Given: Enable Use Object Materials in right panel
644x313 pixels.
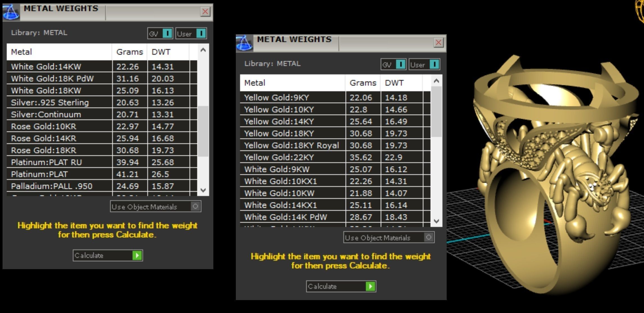Looking at the screenshot, I should pyautogui.click(x=429, y=237).
